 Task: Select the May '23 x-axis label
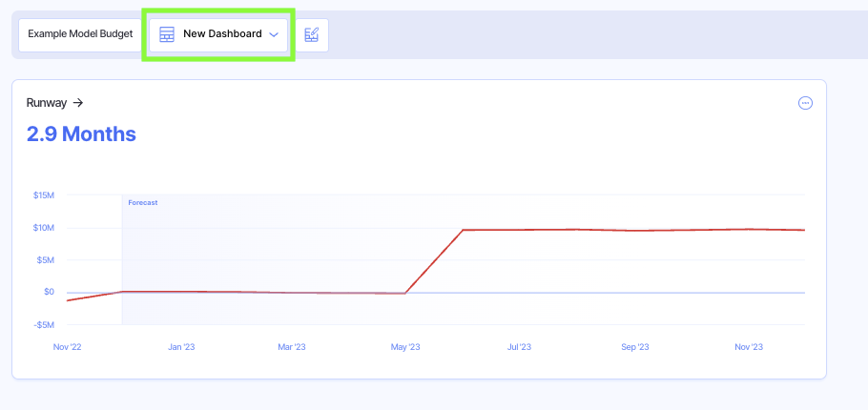point(405,347)
